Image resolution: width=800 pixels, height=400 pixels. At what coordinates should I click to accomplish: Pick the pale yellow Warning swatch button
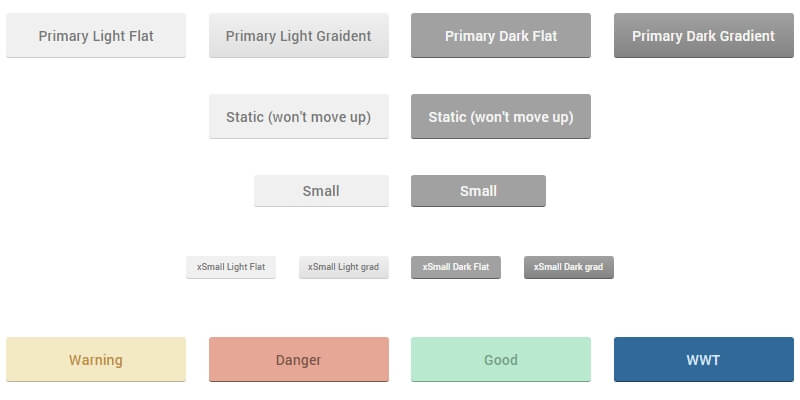(x=96, y=360)
